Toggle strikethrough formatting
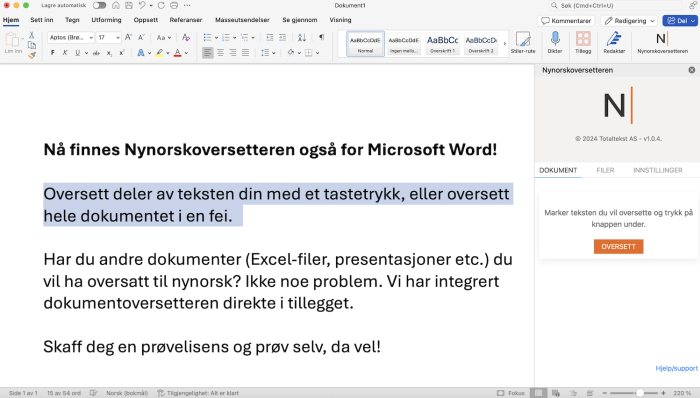Viewport: 700px width, 398px height. click(96, 53)
